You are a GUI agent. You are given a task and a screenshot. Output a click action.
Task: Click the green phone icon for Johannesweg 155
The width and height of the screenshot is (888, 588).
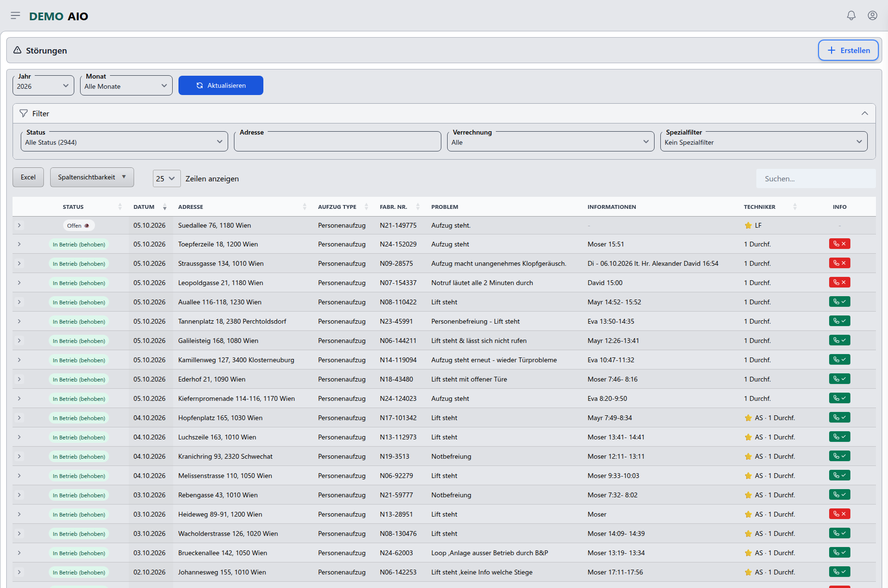(839, 572)
